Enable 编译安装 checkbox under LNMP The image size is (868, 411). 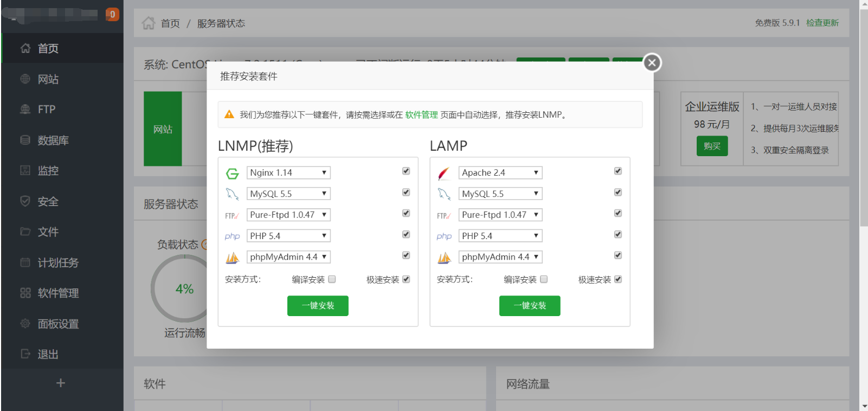click(332, 279)
